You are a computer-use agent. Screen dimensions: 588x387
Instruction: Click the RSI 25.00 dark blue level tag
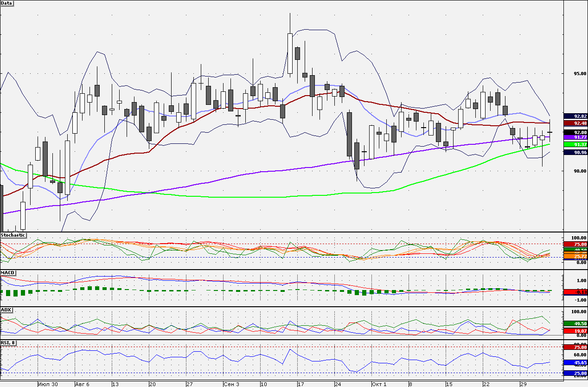click(x=575, y=373)
